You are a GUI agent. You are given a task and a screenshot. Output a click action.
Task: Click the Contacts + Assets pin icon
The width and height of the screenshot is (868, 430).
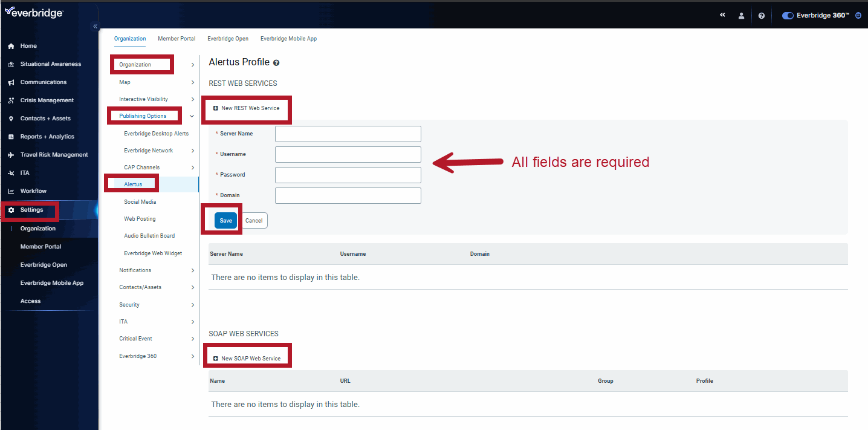tap(11, 119)
